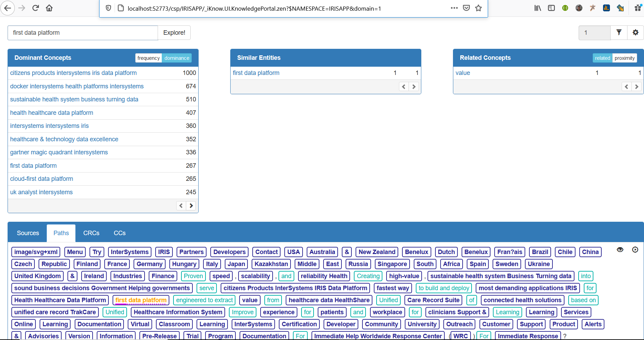Open healthcare & technology data excellence
This screenshot has height=340, width=644.
(x=64, y=139)
